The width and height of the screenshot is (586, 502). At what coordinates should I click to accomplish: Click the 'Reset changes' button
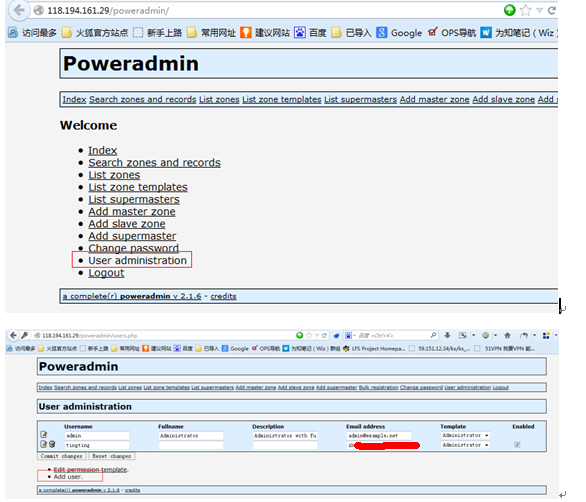[x=112, y=456]
